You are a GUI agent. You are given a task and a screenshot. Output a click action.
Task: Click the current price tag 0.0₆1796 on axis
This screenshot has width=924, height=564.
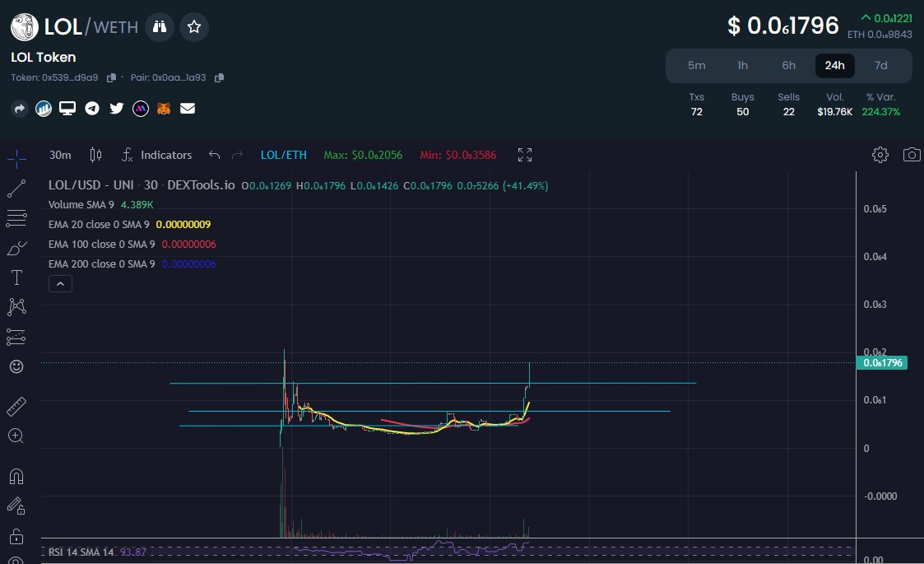click(881, 363)
